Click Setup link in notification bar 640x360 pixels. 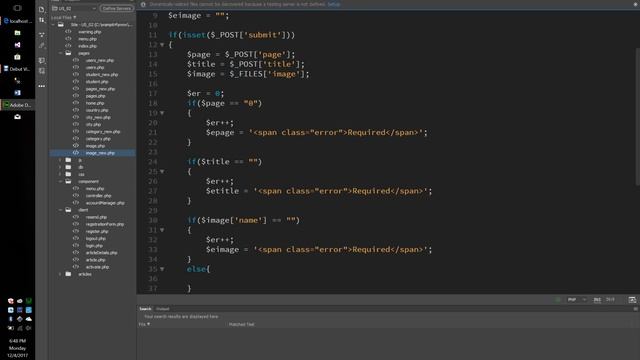coord(333,4)
